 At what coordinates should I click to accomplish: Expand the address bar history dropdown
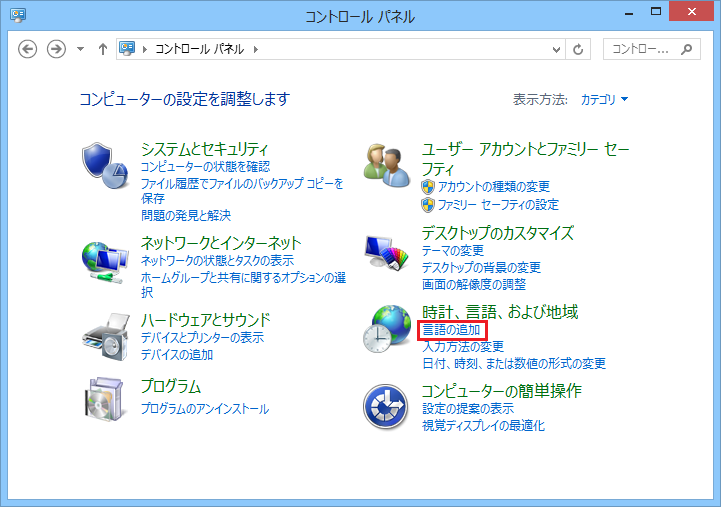[x=557, y=48]
